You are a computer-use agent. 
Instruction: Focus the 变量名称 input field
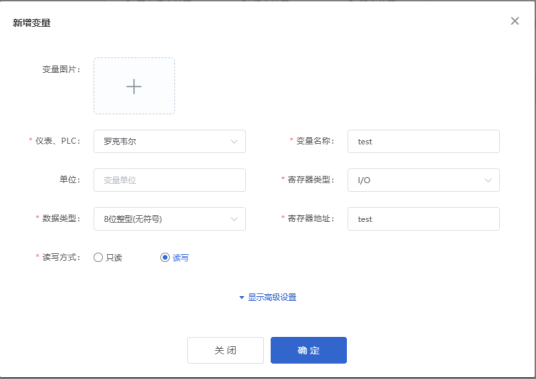424,141
